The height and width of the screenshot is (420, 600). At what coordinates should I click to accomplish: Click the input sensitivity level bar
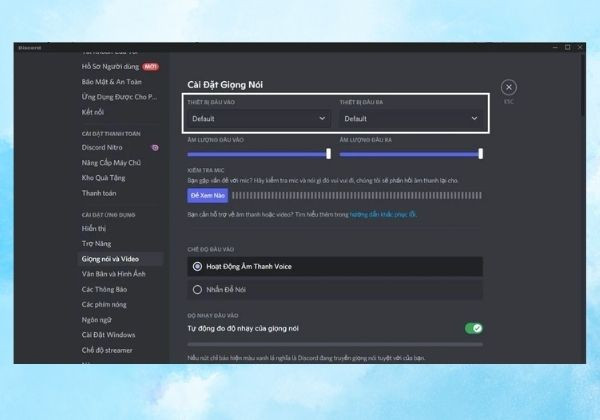point(335,344)
